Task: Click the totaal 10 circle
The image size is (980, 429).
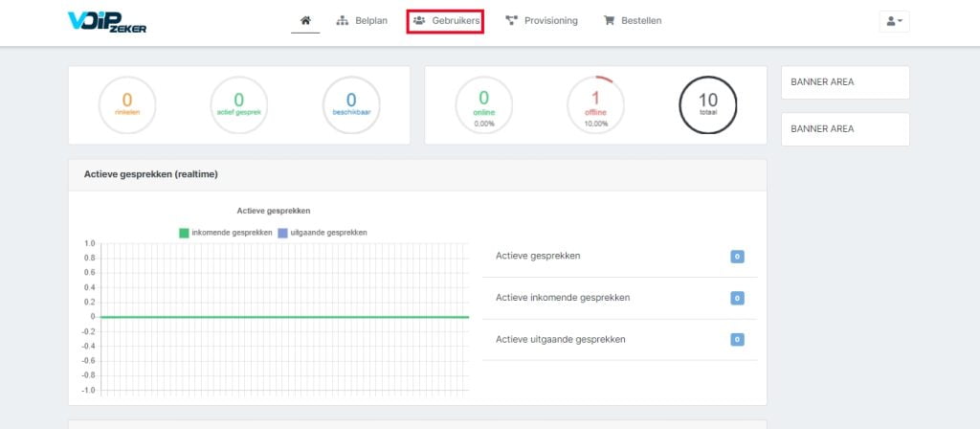Action: click(x=708, y=105)
